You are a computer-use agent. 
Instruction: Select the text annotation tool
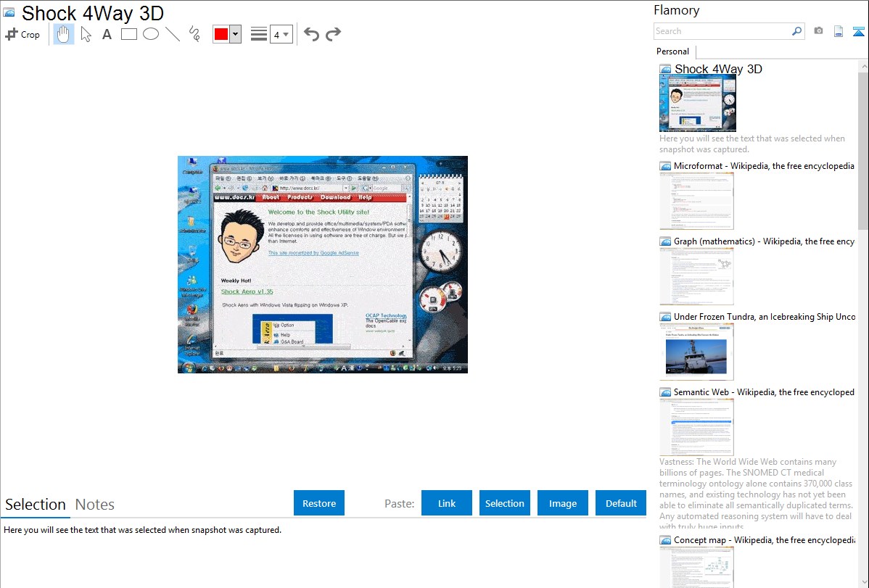point(107,34)
